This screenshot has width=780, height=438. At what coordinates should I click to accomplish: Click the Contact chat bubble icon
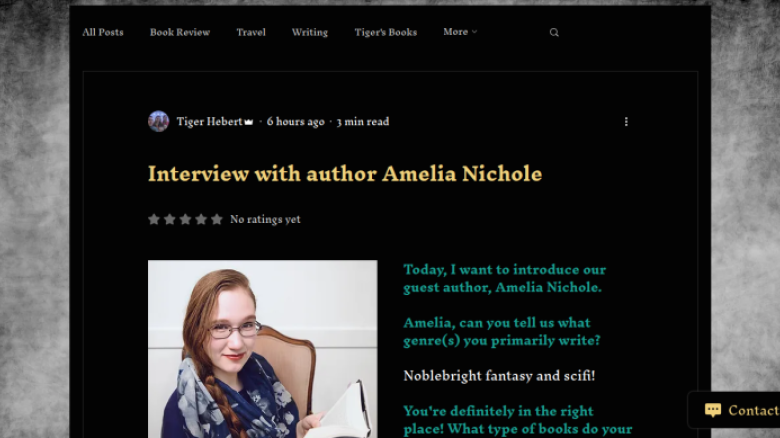click(x=712, y=410)
